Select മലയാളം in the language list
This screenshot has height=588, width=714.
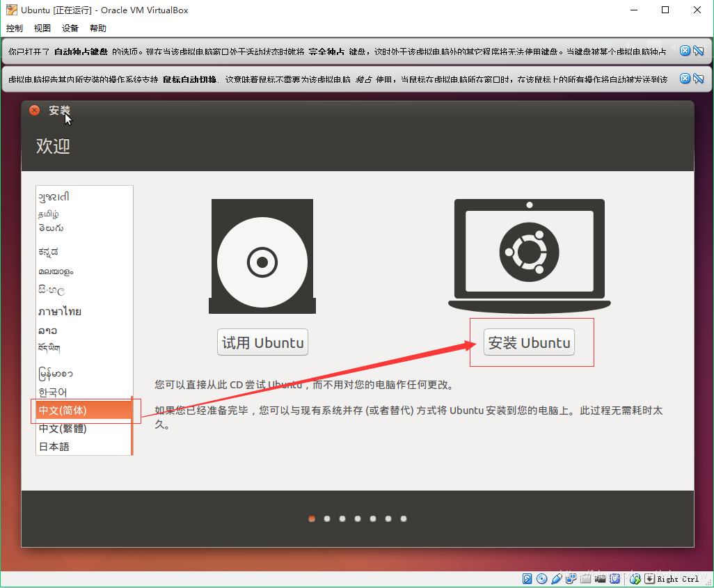click(84, 271)
